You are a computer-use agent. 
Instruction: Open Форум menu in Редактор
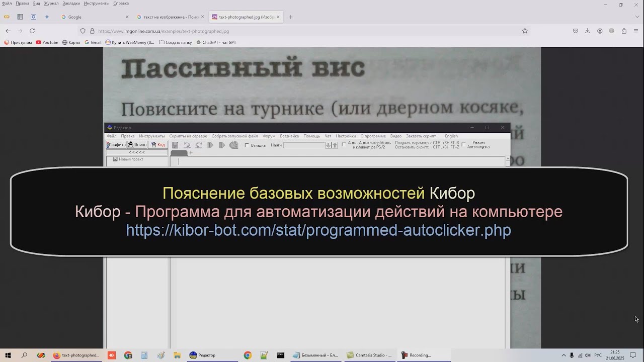[x=269, y=136]
